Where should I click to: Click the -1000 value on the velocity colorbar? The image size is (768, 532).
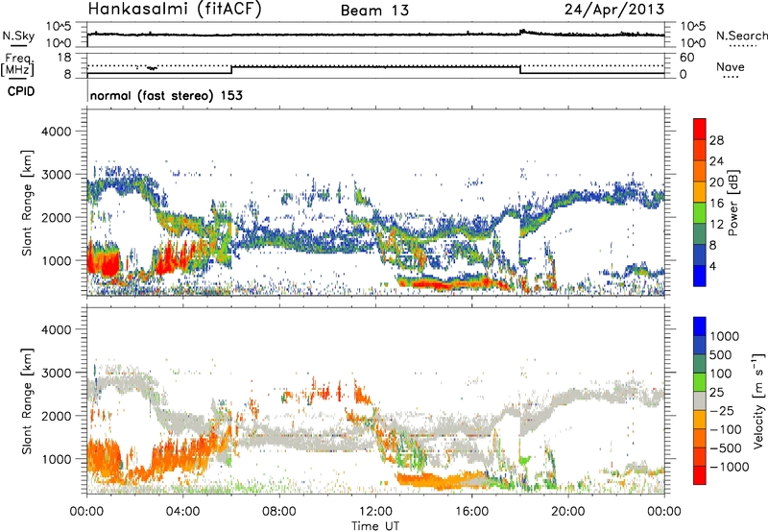pyautogui.click(x=730, y=467)
